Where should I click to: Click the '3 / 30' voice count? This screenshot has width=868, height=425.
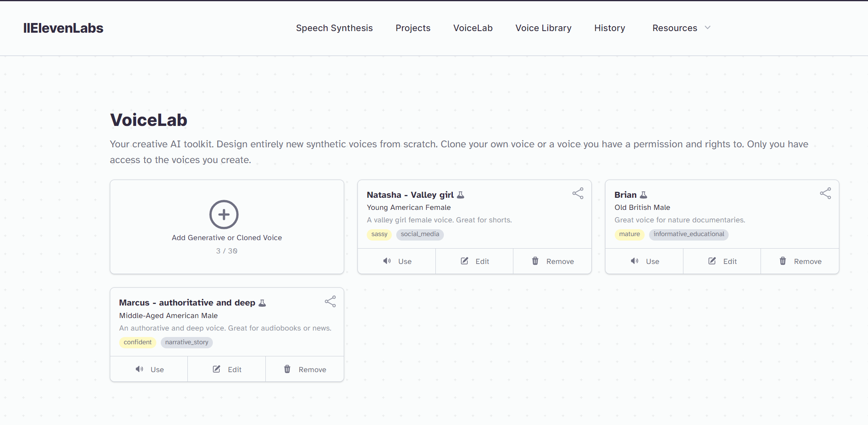point(227,251)
